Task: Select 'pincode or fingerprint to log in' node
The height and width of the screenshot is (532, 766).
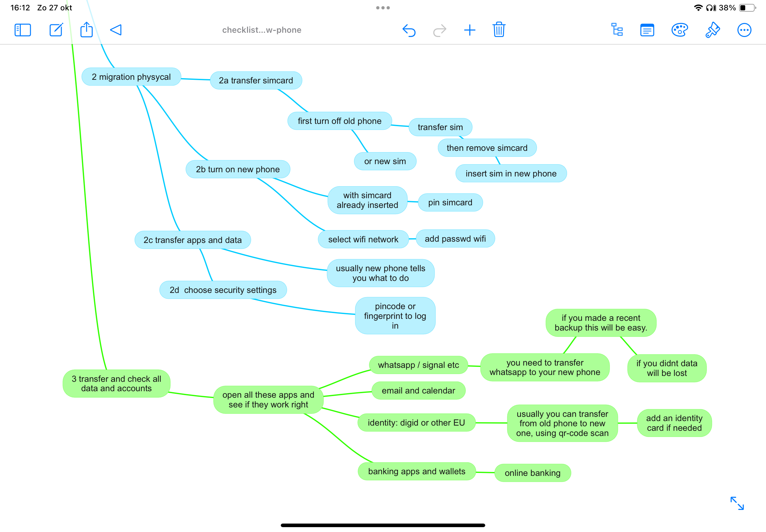Action: pyautogui.click(x=395, y=316)
